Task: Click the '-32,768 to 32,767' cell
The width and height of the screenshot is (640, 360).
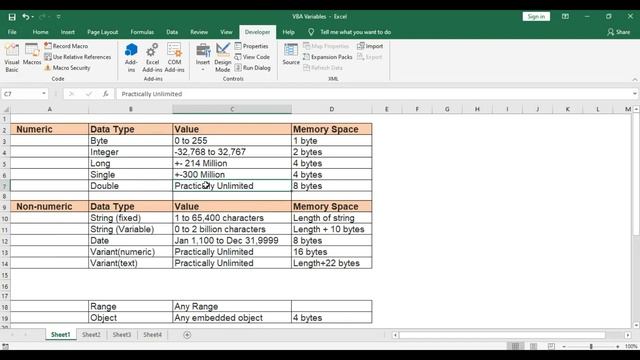Action: click(232, 152)
